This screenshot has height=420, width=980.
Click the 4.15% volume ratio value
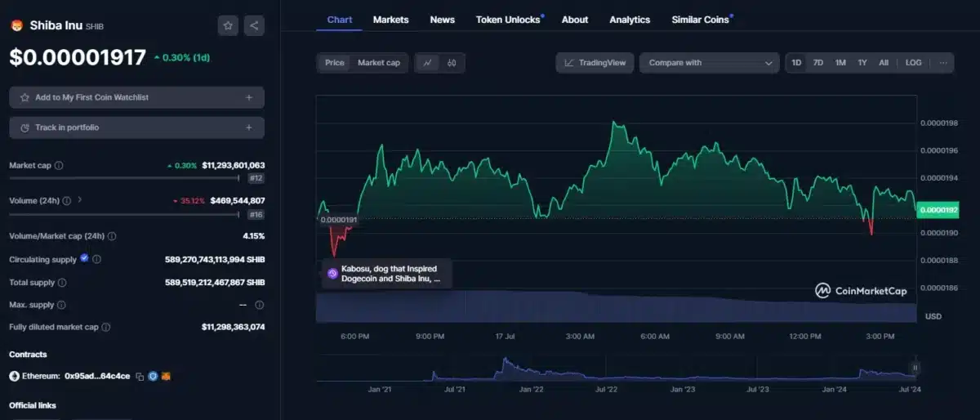point(253,235)
